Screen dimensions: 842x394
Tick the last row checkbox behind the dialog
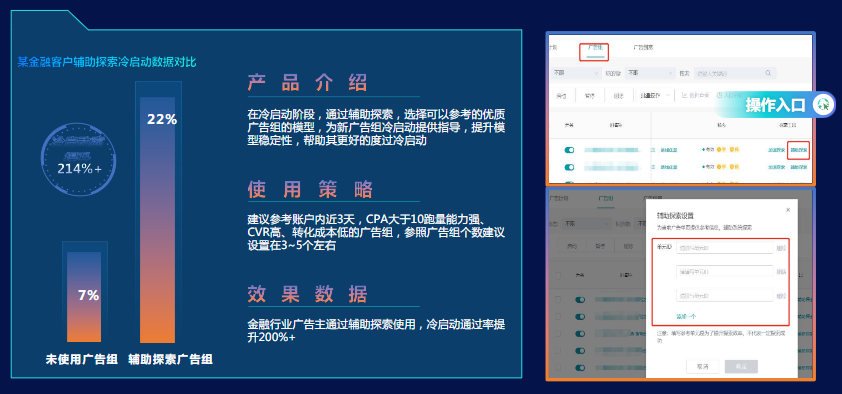point(558,368)
